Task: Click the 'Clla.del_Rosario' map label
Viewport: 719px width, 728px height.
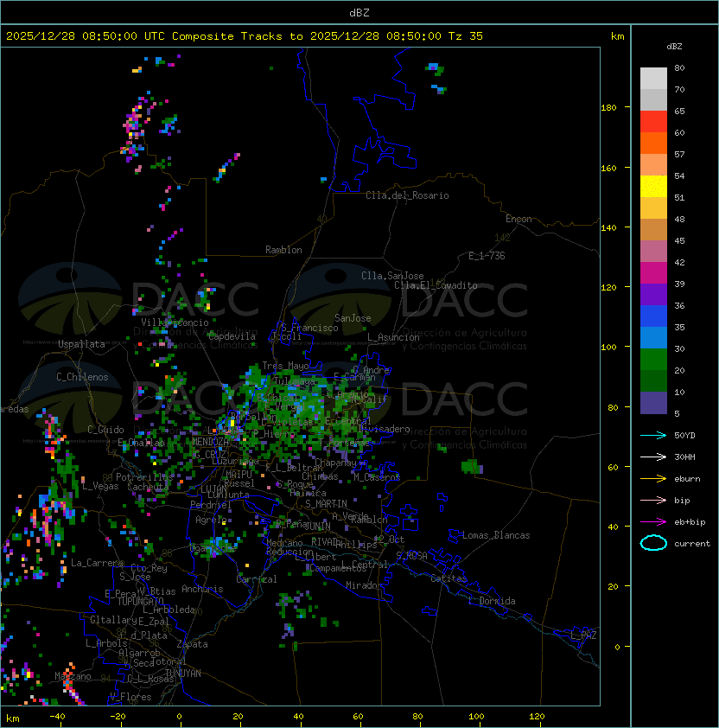Action: coord(407,195)
